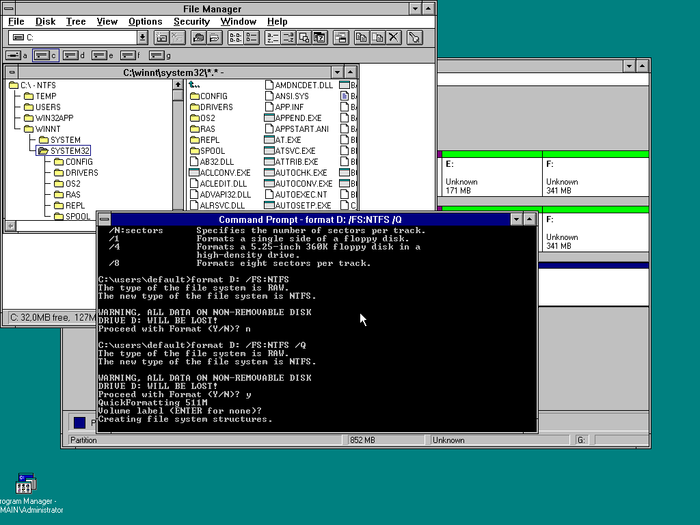
Task: Open the Disk menu
Action: (45, 21)
